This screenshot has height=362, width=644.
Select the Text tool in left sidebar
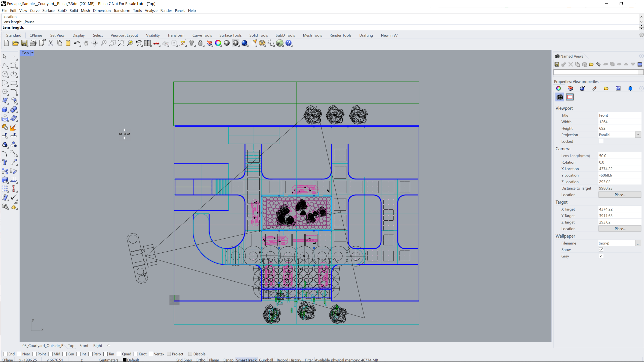pos(5,162)
